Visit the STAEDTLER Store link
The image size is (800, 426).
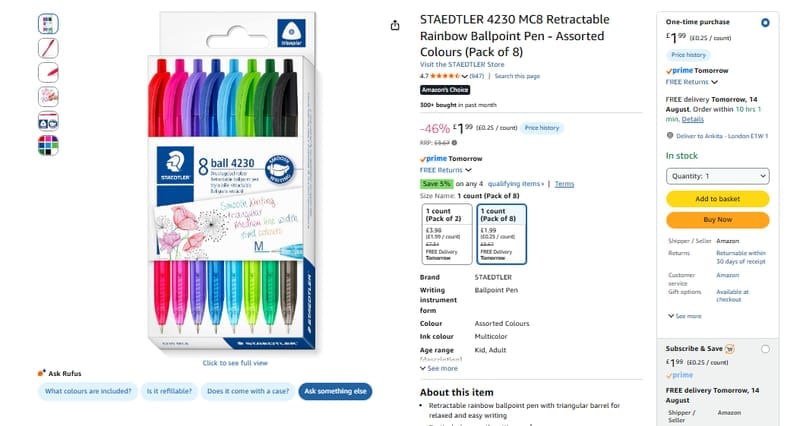point(462,64)
